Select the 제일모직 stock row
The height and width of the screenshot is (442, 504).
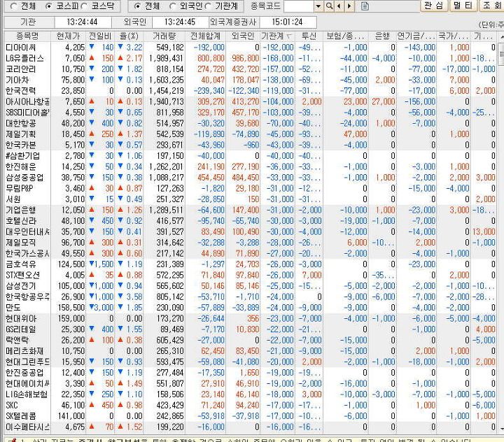tap(251, 243)
